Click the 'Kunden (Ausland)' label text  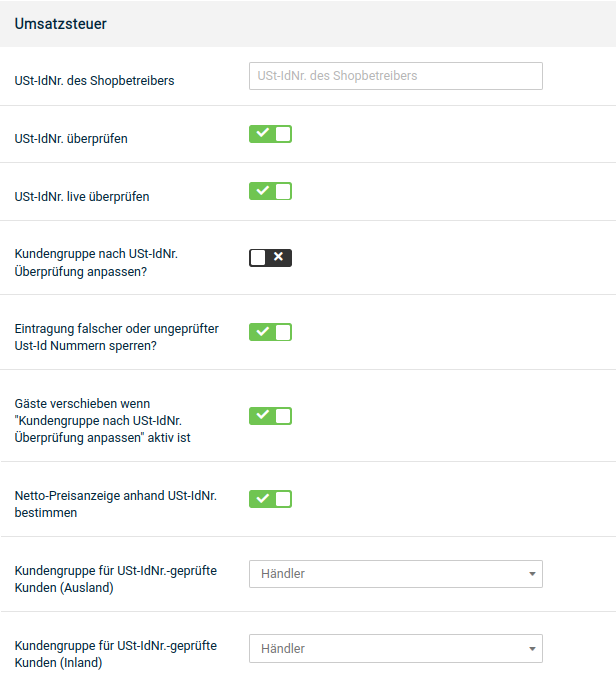[x=64, y=587]
